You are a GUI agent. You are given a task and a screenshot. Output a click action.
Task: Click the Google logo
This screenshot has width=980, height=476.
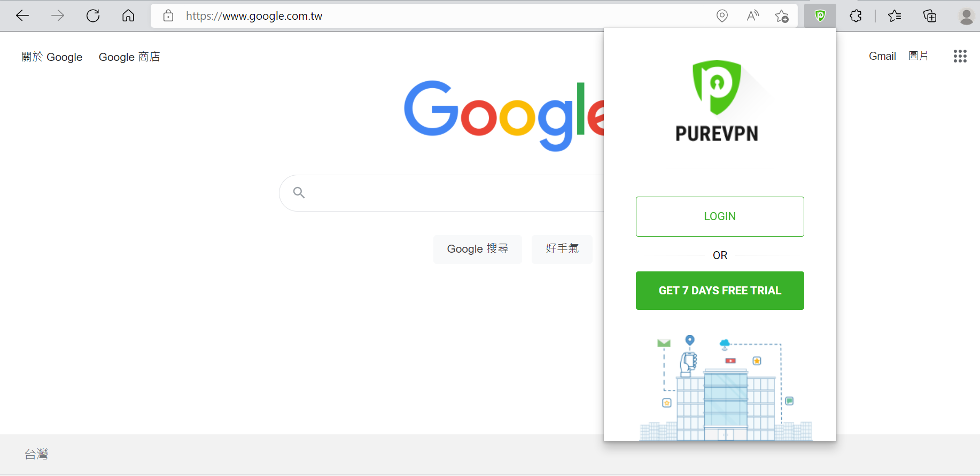pyautogui.click(x=504, y=116)
